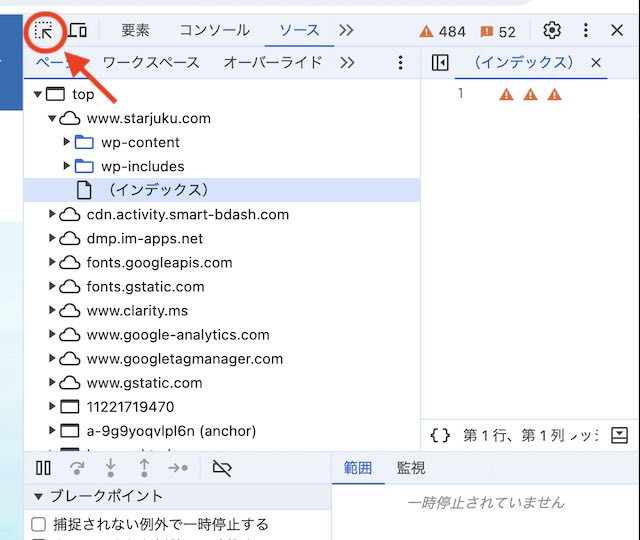Open the ワークスペース tab
Image resolution: width=640 pixels, height=540 pixels.
pos(151,62)
